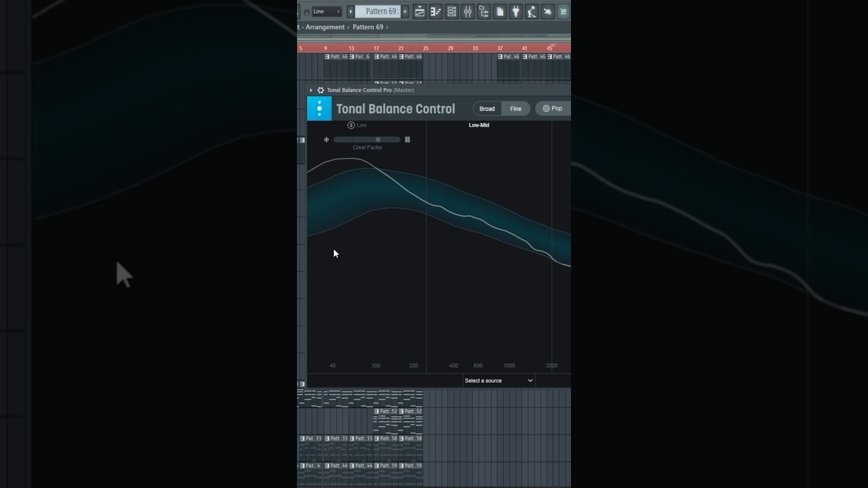Solo the Low band with the S icon
Image resolution: width=868 pixels, height=488 pixels.
[351, 125]
